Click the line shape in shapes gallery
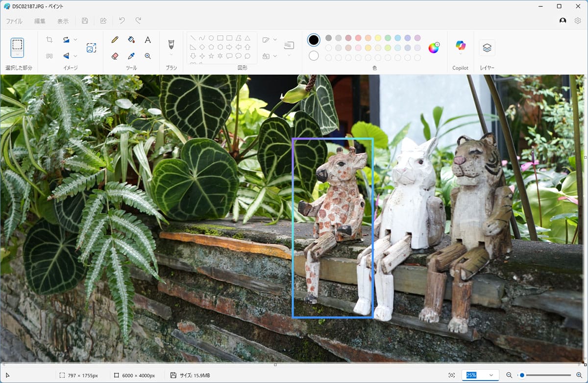The image size is (588, 383). click(x=193, y=38)
